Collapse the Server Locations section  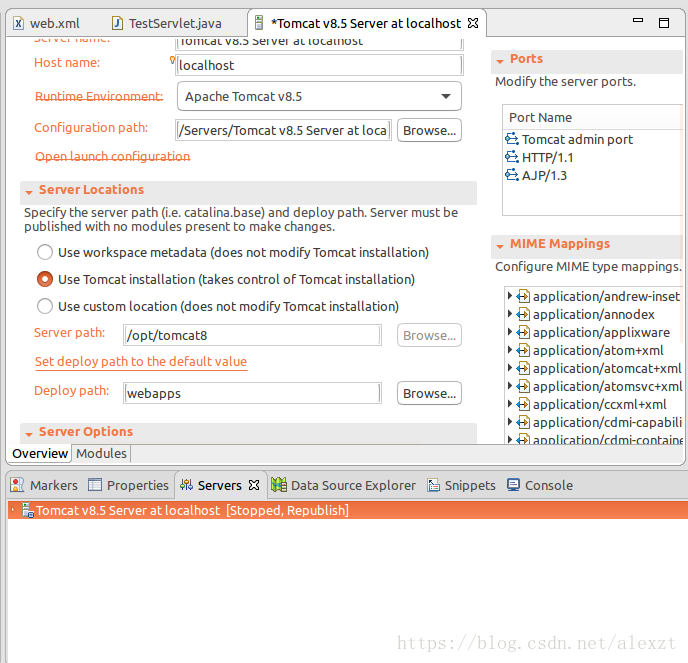click(x=29, y=192)
